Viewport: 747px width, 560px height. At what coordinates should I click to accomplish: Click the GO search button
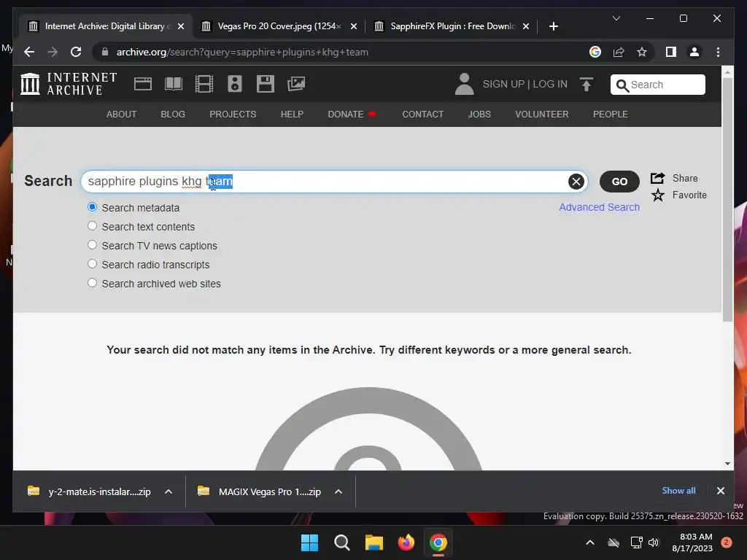tap(619, 182)
